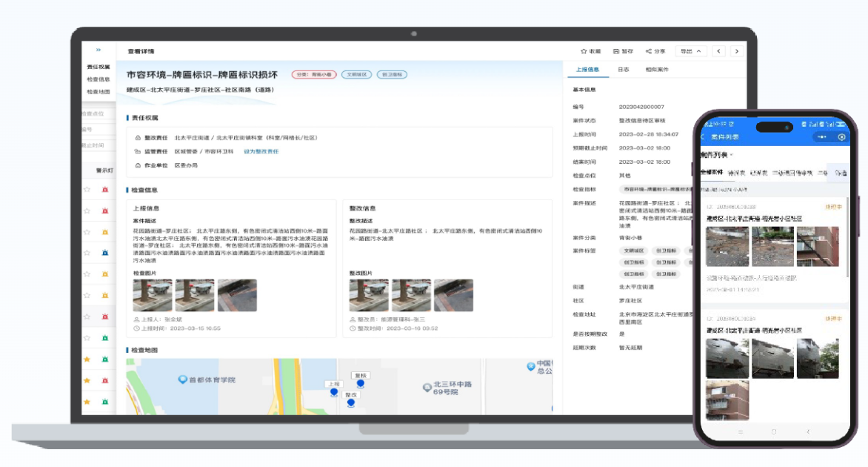This screenshot has width=868, height=467.
Task: Click the double-chevron sidebar expand icon
Action: click(99, 50)
